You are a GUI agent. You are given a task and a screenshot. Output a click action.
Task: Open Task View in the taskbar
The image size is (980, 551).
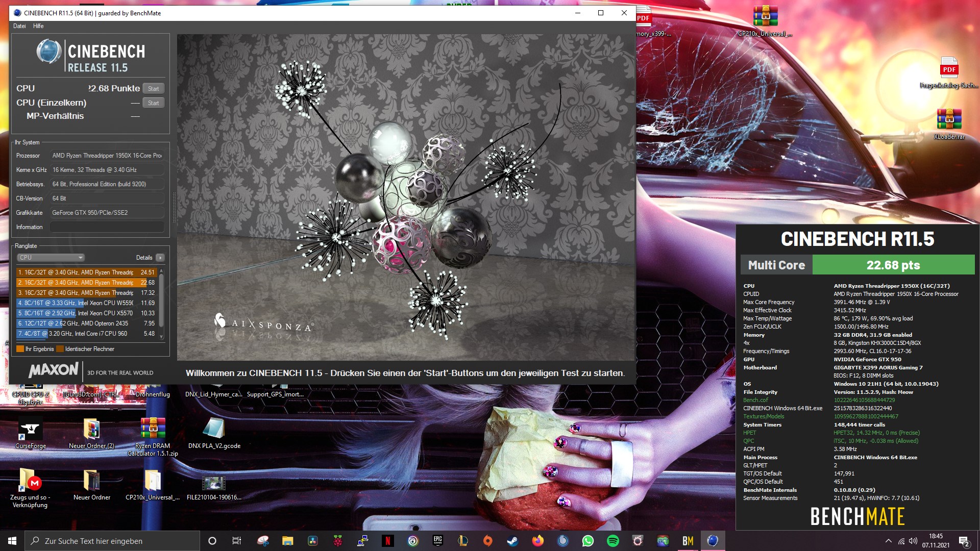tap(236, 541)
